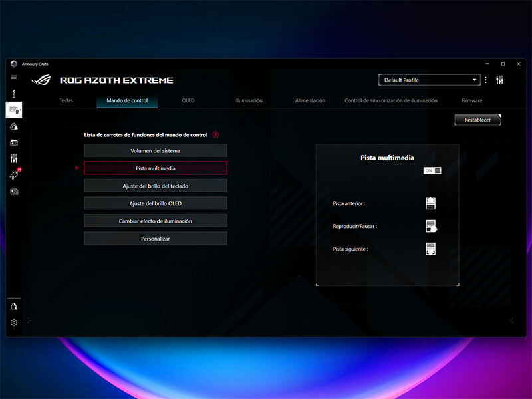Select Pista multimedia in the function list
Screen dimensions: 532x399
[x=156, y=168]
